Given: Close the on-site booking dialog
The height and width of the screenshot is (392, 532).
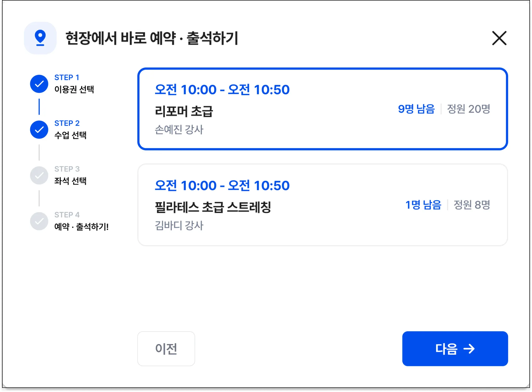Looking at the screenshot, I should [499, 38].
